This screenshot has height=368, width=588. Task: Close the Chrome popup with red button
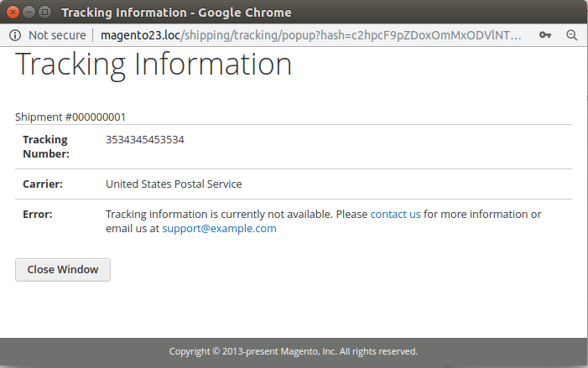coord(13,13)
